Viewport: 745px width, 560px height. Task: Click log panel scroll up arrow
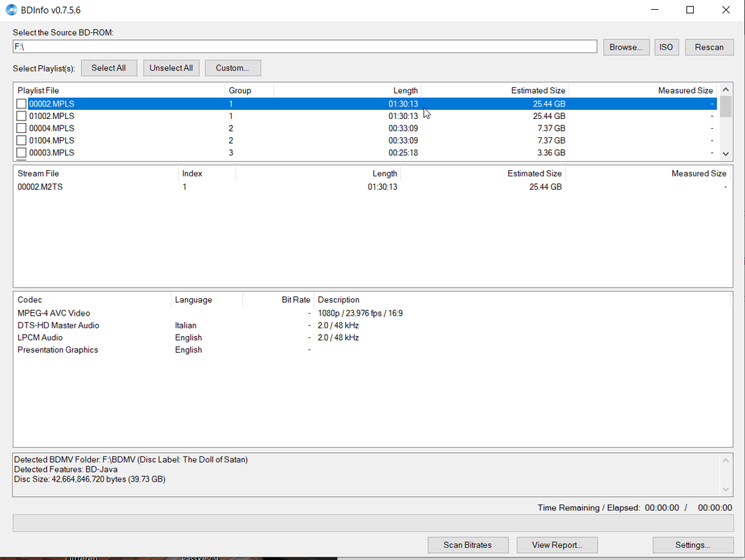click(725, 460)
